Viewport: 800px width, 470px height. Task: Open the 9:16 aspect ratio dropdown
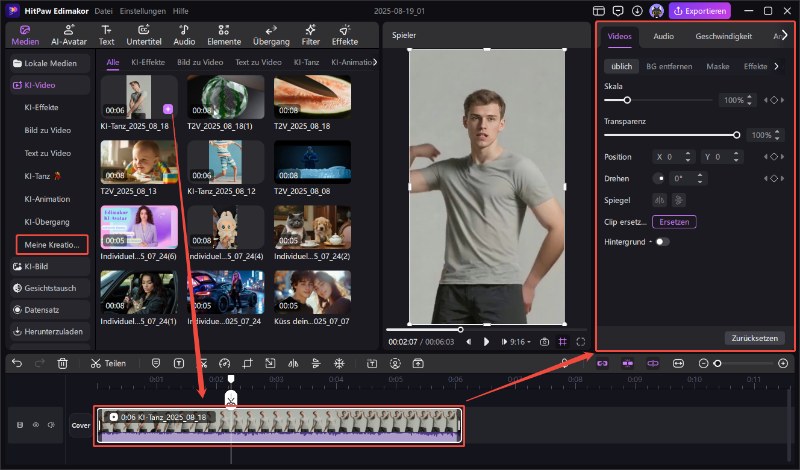(518, 341)
